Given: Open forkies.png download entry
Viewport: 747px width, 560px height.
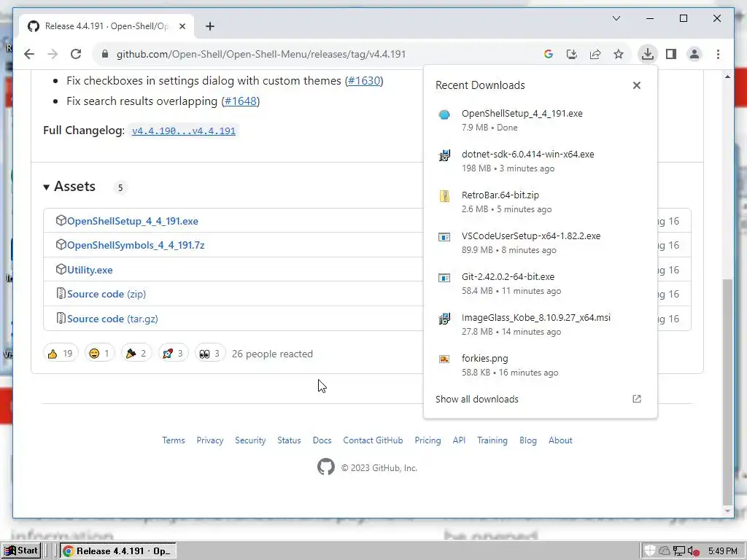Looking at the screenshot, I should [541, 365].
